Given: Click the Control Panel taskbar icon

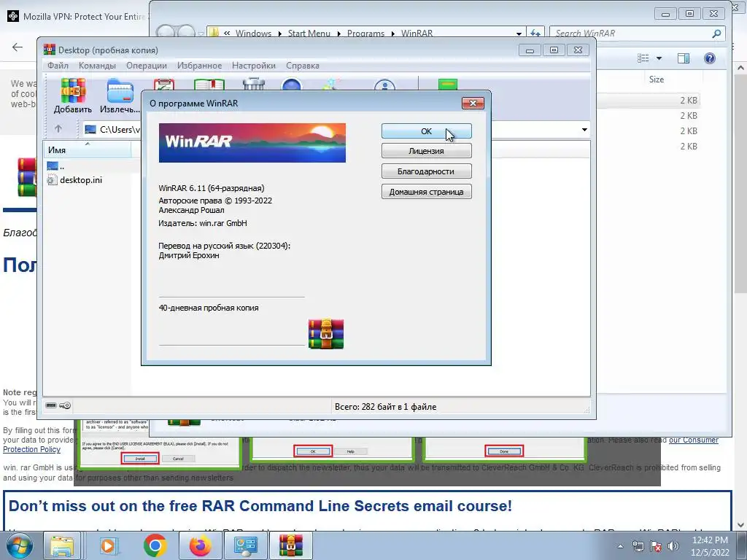Looking at the screenshot, I should tap(246, 545).
